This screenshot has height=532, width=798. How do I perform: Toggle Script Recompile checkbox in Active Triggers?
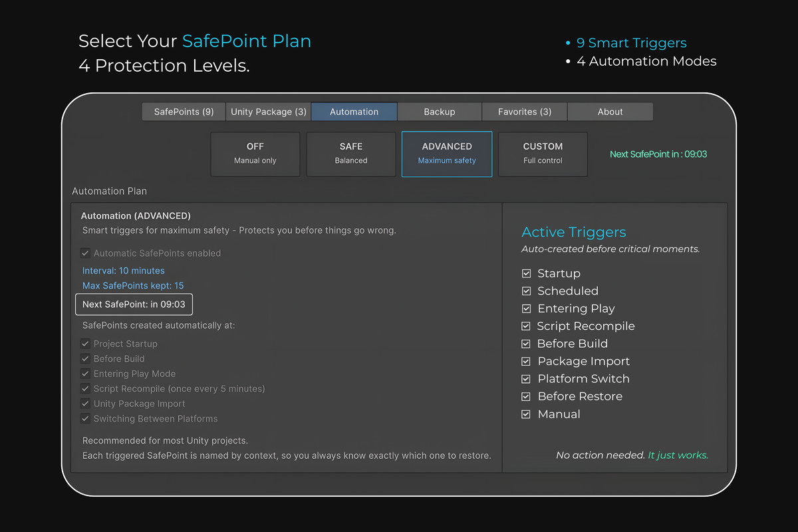[526, 326]
